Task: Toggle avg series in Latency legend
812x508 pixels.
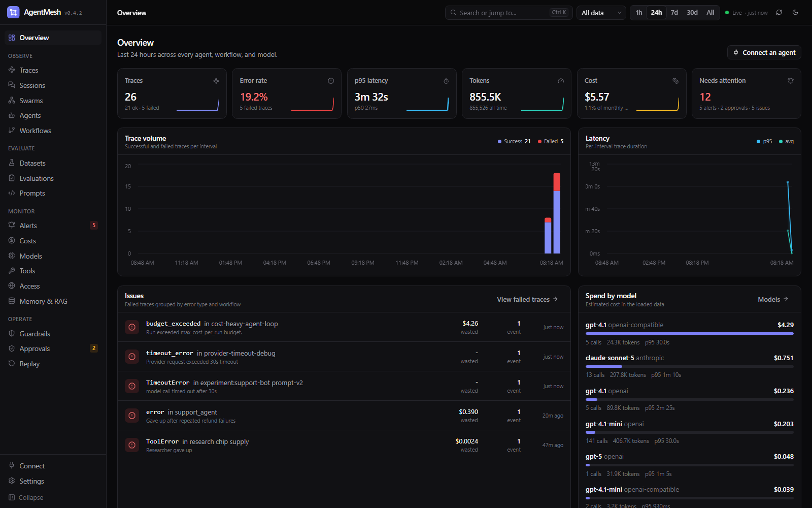Action: (x=787, y=142)
